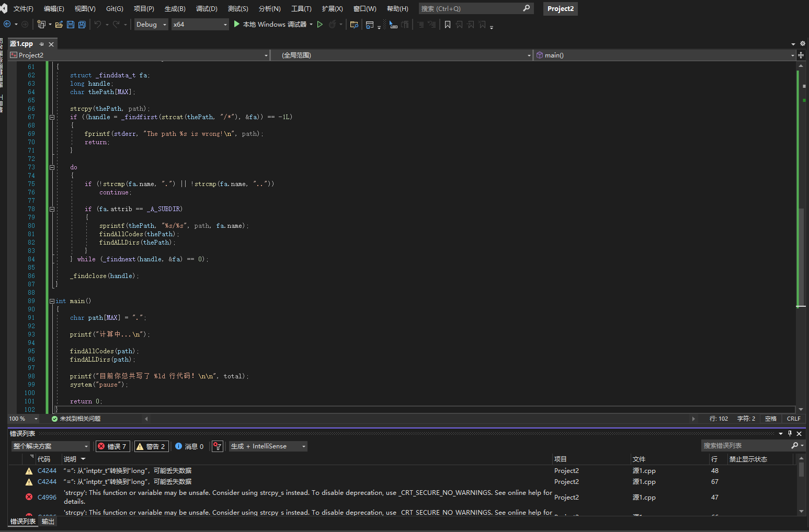Click the search box (Ctrl+Q)
Screen dimensions: 809x532
[475, 8]
